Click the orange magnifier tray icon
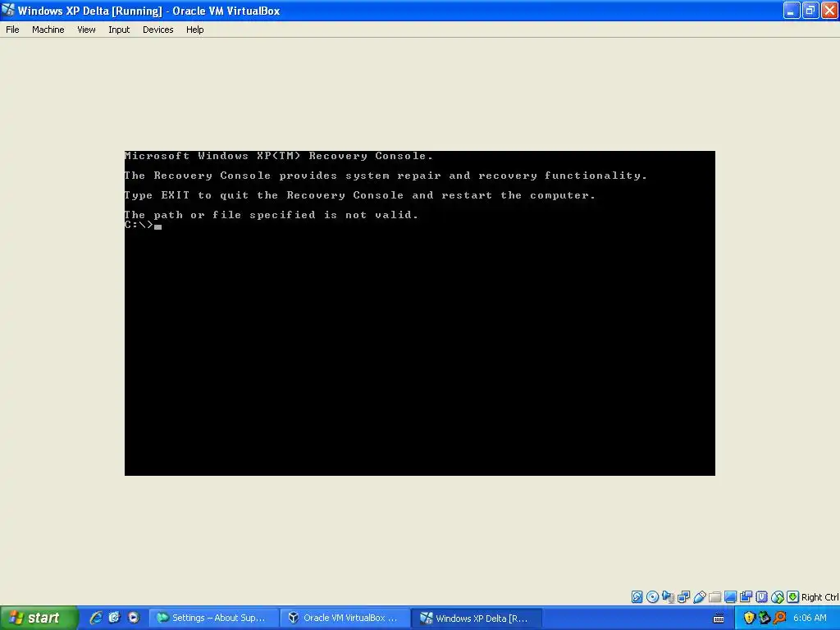Viewport: 840px width, 630px height. tap(779, 618)
